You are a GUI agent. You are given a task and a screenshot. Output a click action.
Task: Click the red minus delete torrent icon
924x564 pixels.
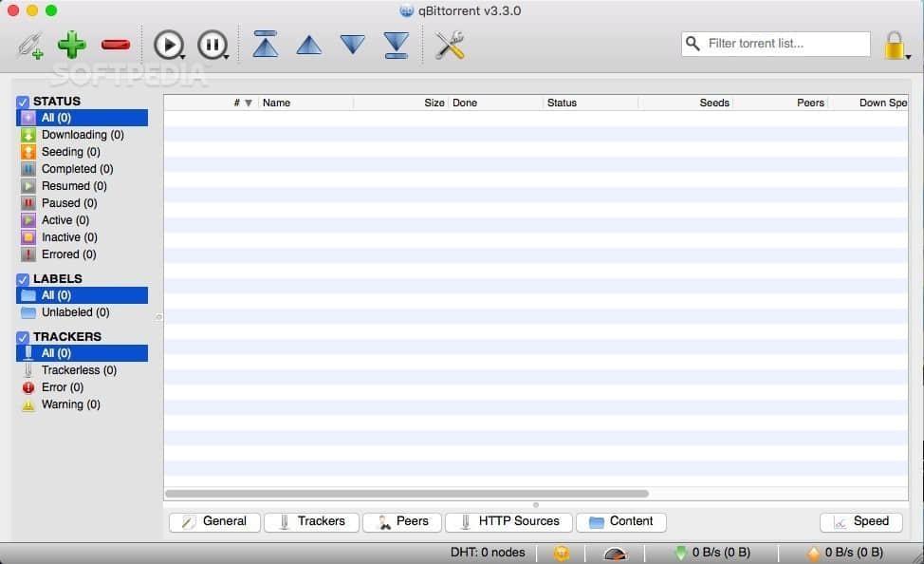(115, 45)
